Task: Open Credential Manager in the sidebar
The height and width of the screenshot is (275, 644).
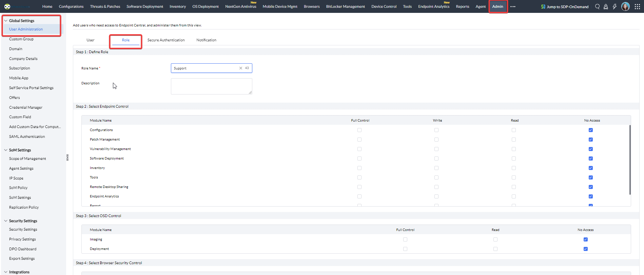Action: pyautogui.click(x=26, y=107)
